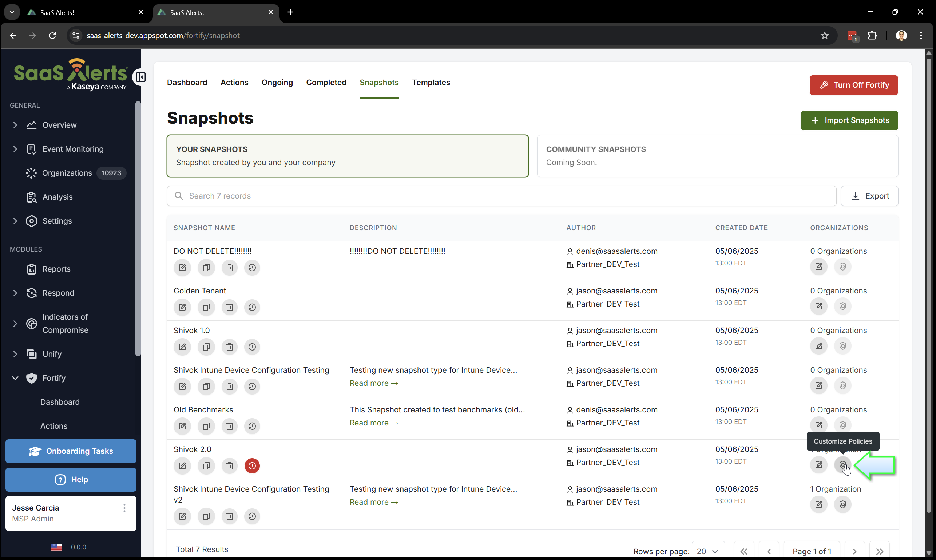Viewport: 936px width, 560px height.
Task: Customize policies icon for Shivok 2.0
Action: (842, 464)
